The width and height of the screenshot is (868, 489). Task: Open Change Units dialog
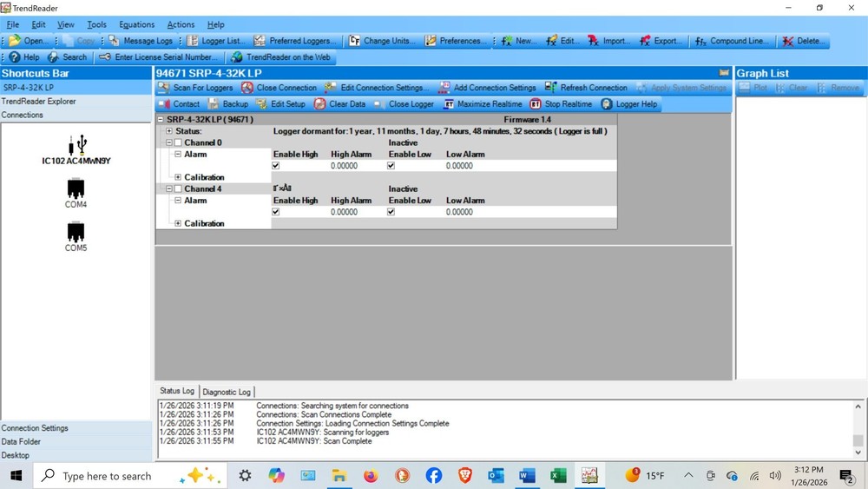click(x=383, y=41)
